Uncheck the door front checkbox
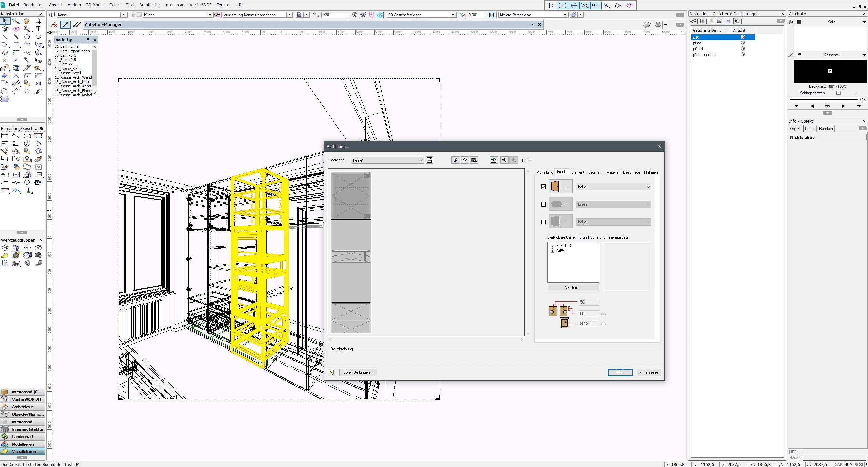Screen dimensions: 868x467 (x=543, y=187)
